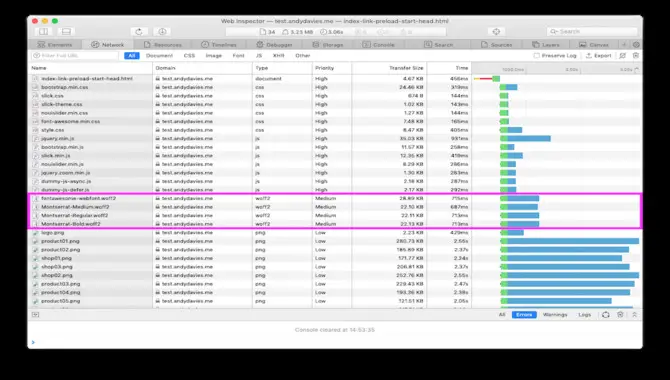Filter requests by Font type

[238, 56]
